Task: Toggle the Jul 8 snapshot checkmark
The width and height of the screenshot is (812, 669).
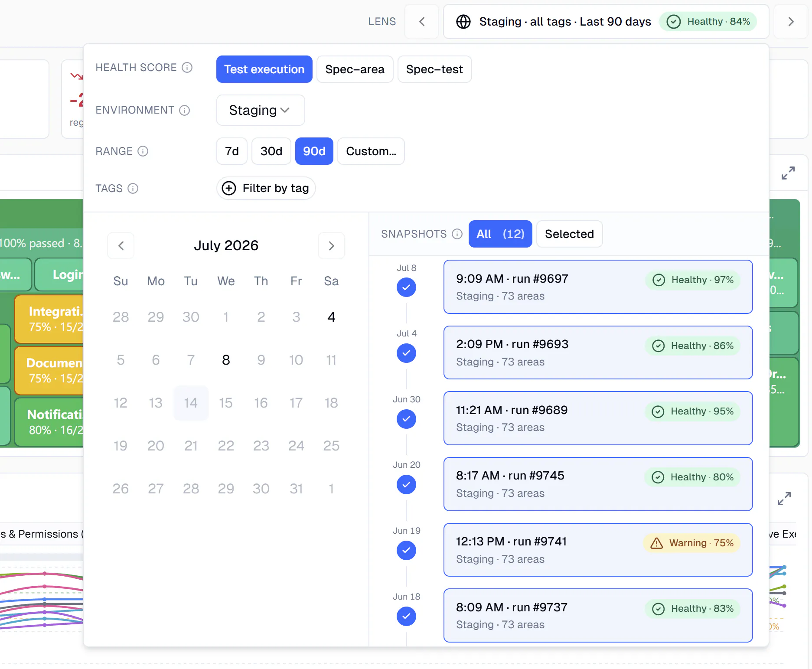Action: click(x=406, y=287)
